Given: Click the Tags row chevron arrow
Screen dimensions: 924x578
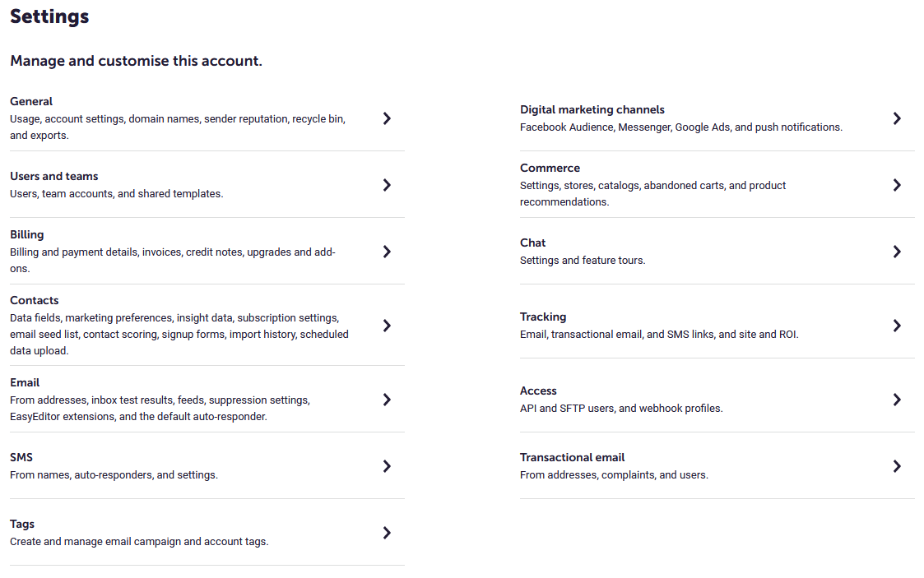Looking at the screenshot, I should point(387,533).
